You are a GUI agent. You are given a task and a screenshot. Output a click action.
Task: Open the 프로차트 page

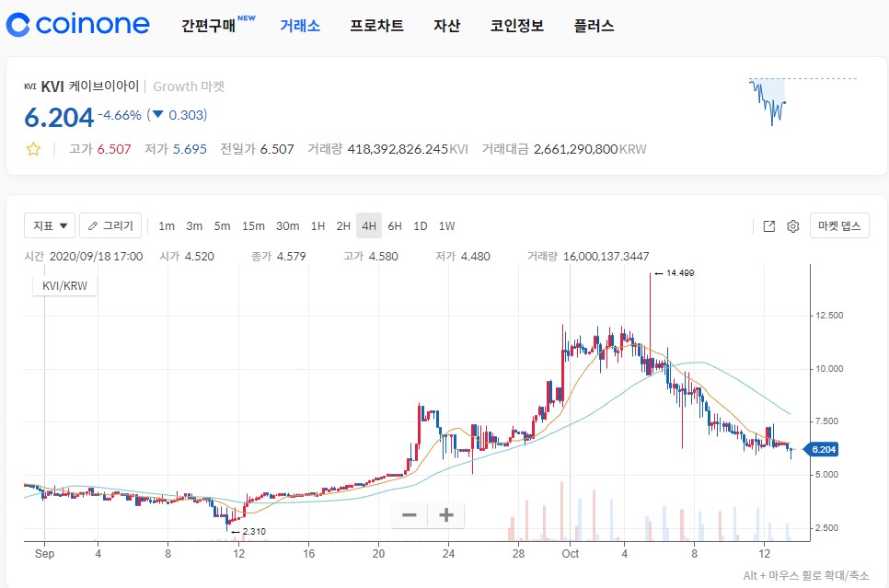point(376,26)
